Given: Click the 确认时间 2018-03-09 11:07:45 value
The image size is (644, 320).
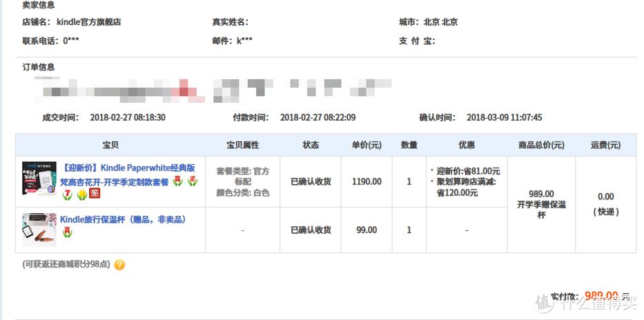Looking at the screenshot, I should pos(505,118).
